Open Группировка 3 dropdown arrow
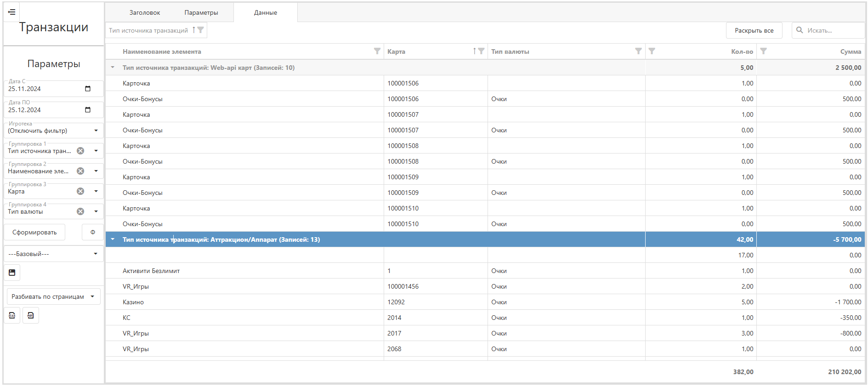This screenshot has width=868, height=387. coord(96,191)
